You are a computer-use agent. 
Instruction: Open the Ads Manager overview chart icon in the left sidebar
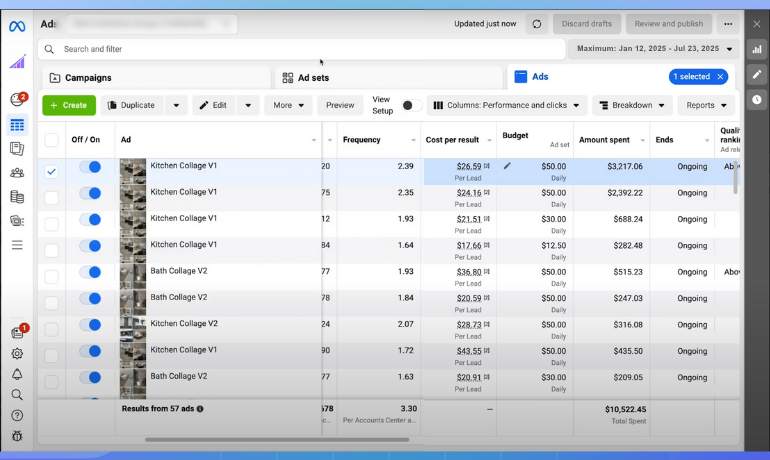tap(17, 62)
